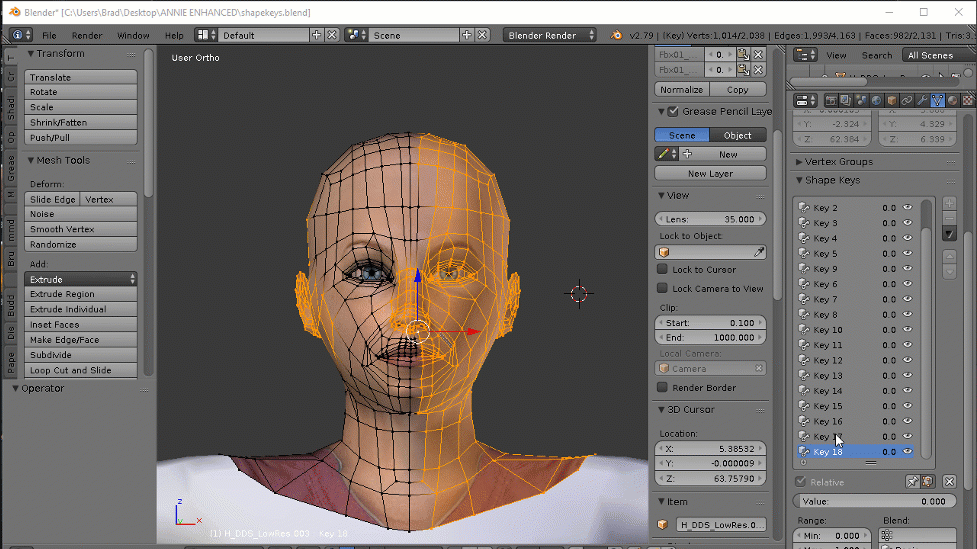Click the Render camera properties icon

829,100
